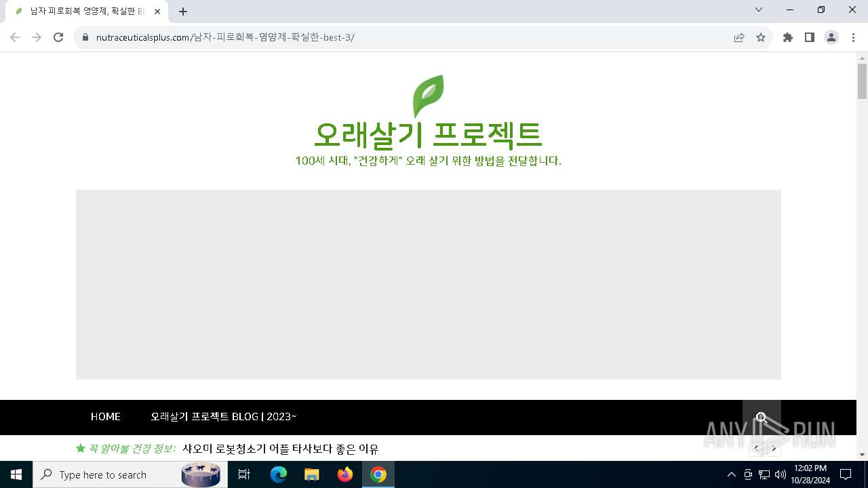
Task: Click the gray advertisement banner area
Action: point(429,285)
